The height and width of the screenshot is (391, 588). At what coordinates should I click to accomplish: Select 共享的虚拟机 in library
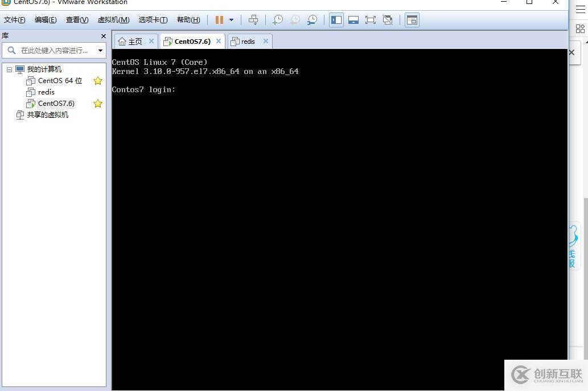pyautogui.click(x=48, y=115)
